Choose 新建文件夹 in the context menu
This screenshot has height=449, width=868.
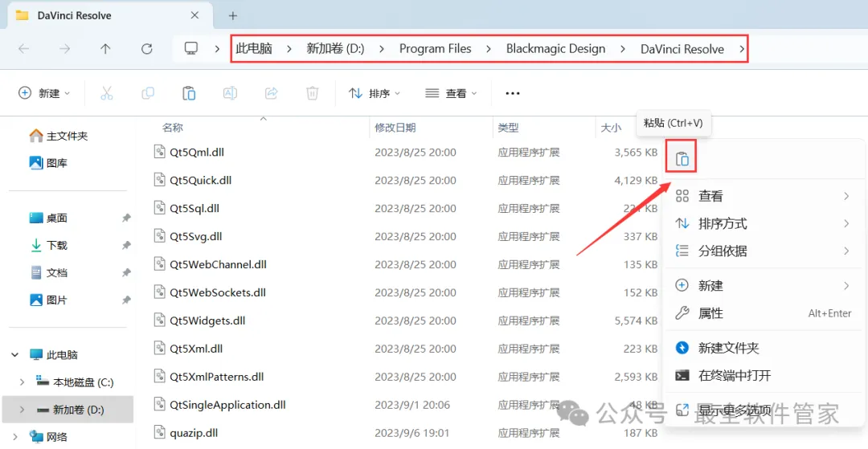click(764, 348)
